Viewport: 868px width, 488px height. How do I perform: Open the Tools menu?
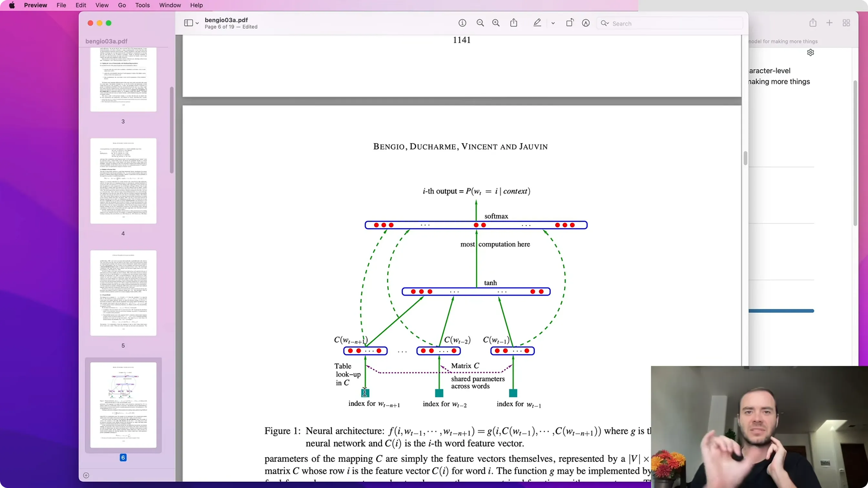point(142,5)
